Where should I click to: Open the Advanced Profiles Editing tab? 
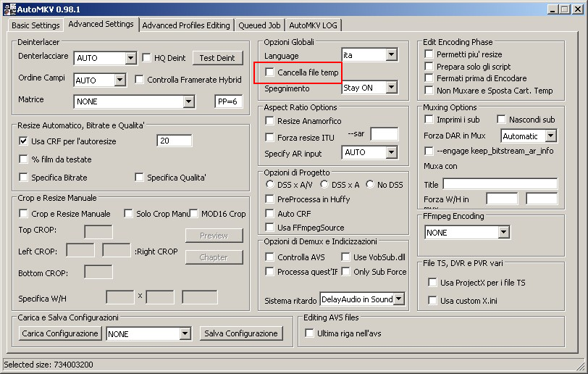(186, 25)
